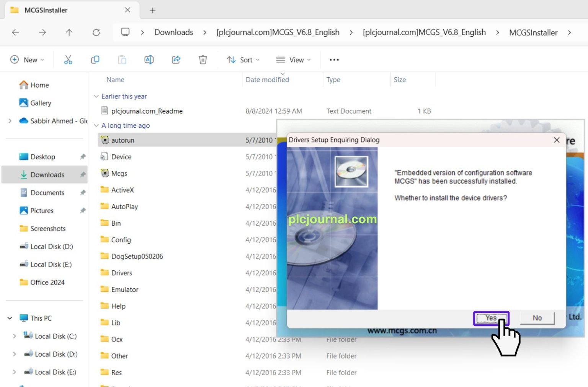Click No to skip driver installation
Image resolution: width=588 pixels, height=387 pixels.
(537, 318)
